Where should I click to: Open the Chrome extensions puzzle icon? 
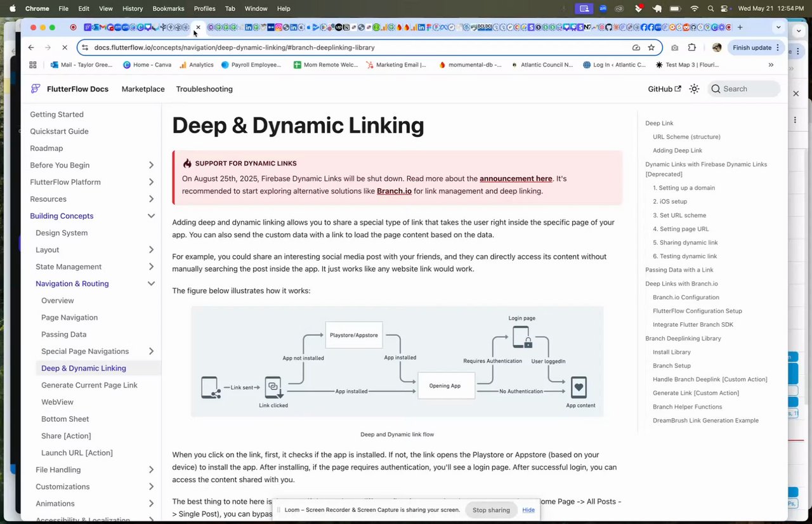pos(691,48)
